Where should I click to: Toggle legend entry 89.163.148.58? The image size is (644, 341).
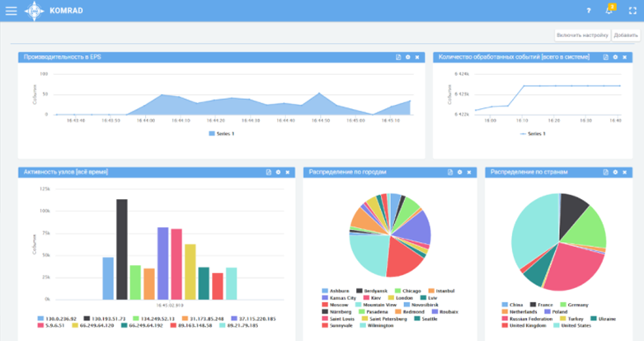pyautogui.click(x=192, y=325)
